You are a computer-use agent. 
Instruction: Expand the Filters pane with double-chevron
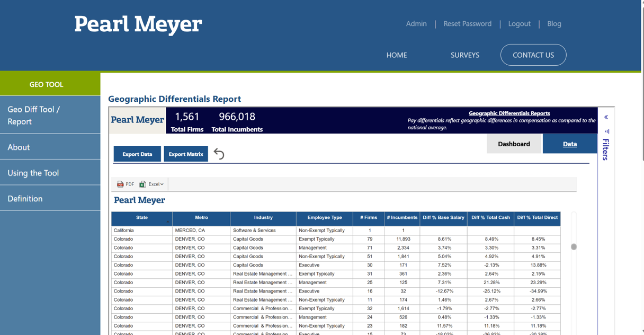(606, 117)
